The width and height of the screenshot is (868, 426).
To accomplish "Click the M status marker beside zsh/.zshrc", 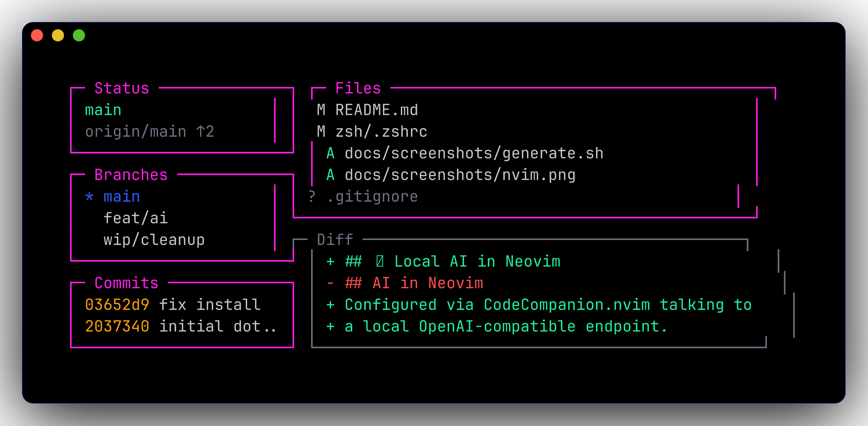I will [321, 131].
